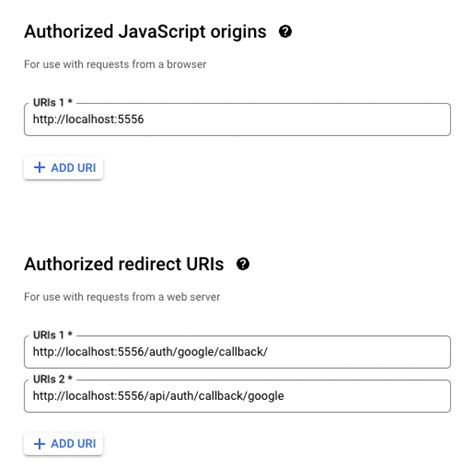Click the text ending in callback/google
The image size is (474, 466).
click(x=158, y=396)
